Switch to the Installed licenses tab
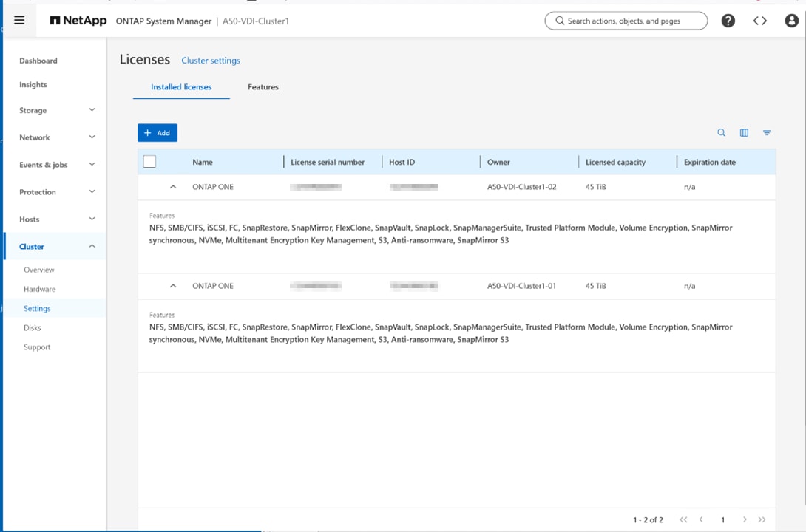 coord(181,86)
